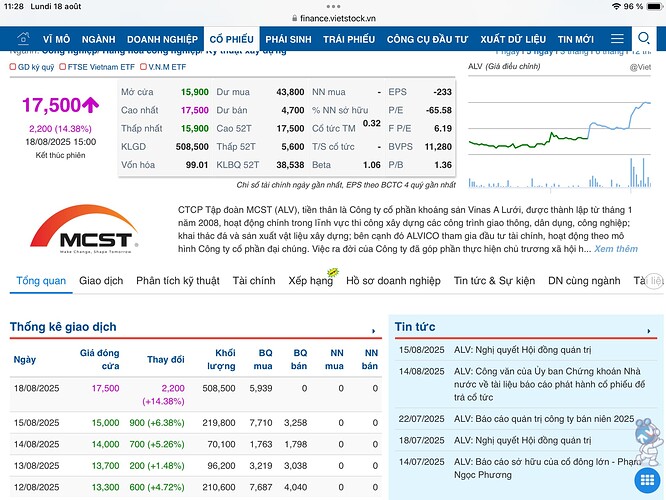Switch to Tổng quan tab
Image resolution: width=666 pixels, height=500 pixels.
(41, 281)
